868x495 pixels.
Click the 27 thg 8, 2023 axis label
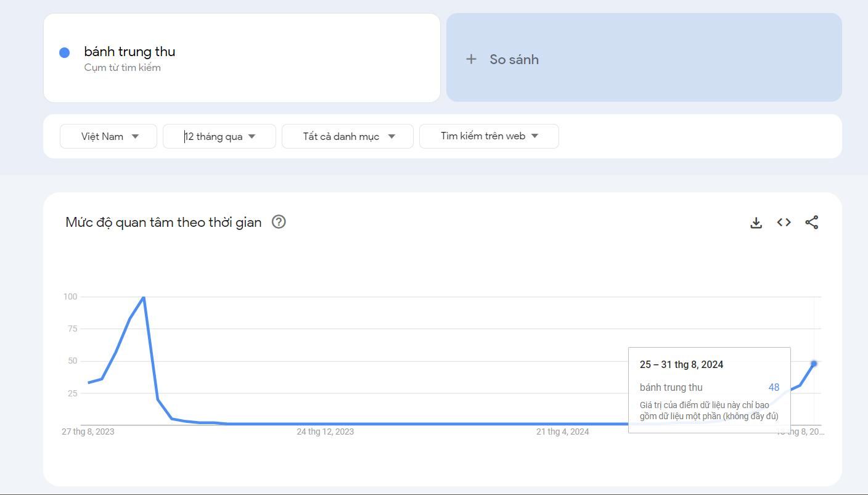[x=88, y=432]
